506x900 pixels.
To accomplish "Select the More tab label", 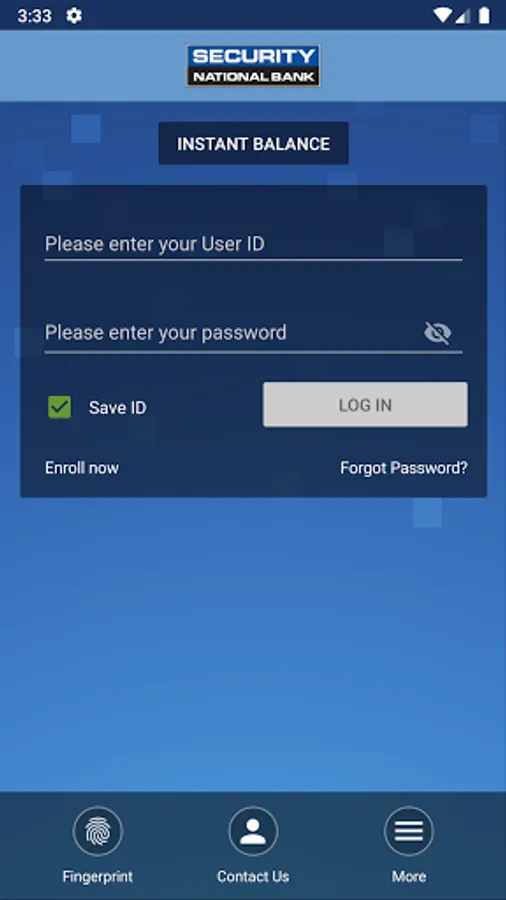I will (408, 876).
